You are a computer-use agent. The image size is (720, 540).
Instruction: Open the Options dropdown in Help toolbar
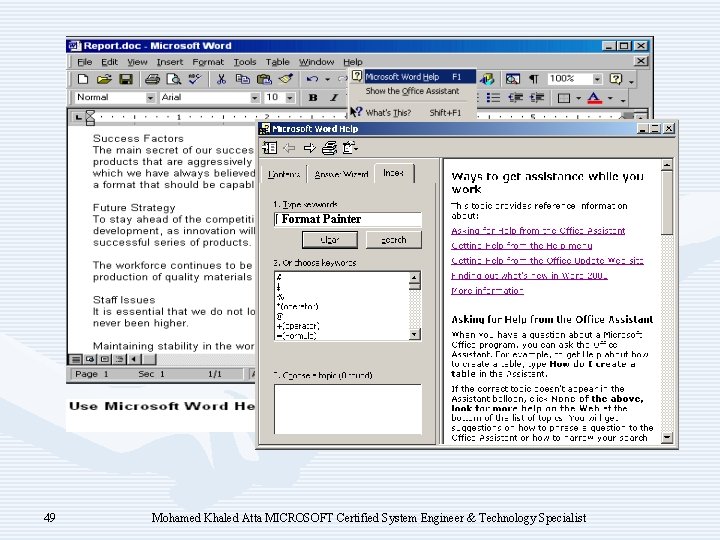(350, 148)
